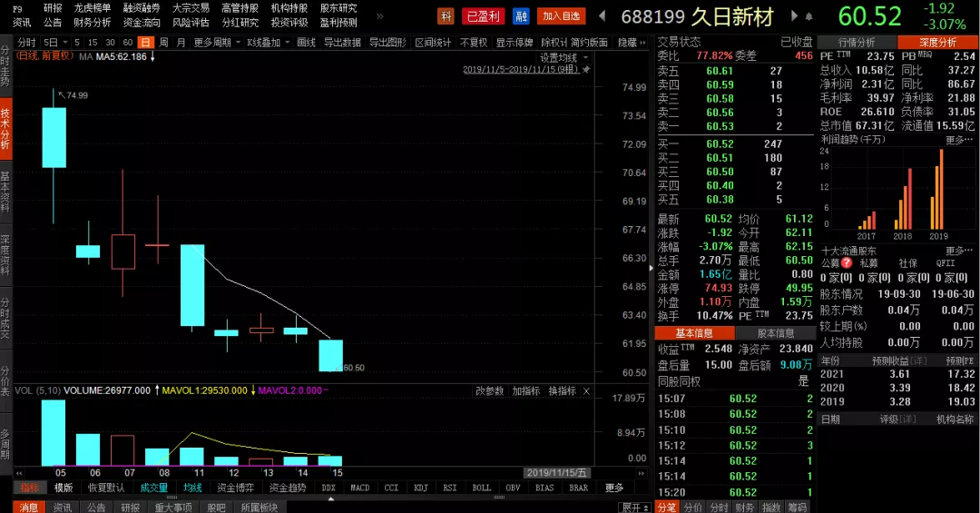980x513 pixels.
Task: Close the VOL indicator panel with X
Action: [586, 391]
